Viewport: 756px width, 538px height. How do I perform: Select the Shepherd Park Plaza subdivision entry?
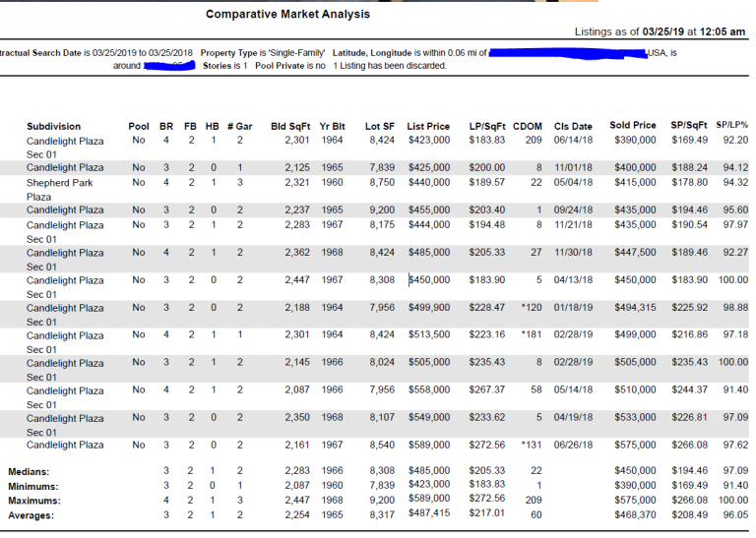[x=59, y=182]
